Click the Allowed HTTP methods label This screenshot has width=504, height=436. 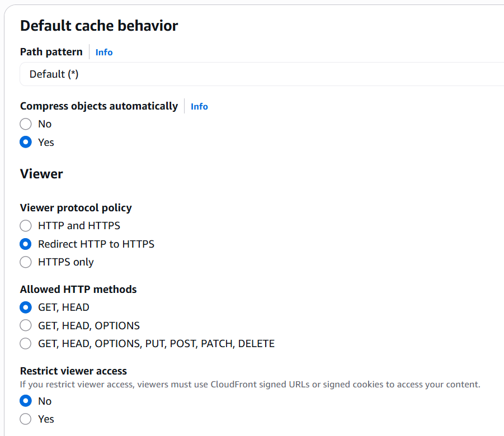click(78, 289)
